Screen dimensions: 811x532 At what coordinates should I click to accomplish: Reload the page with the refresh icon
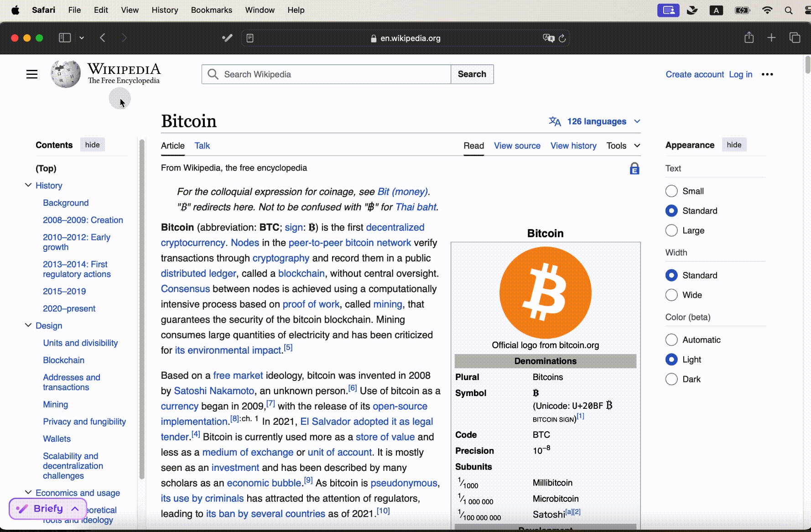562,38
